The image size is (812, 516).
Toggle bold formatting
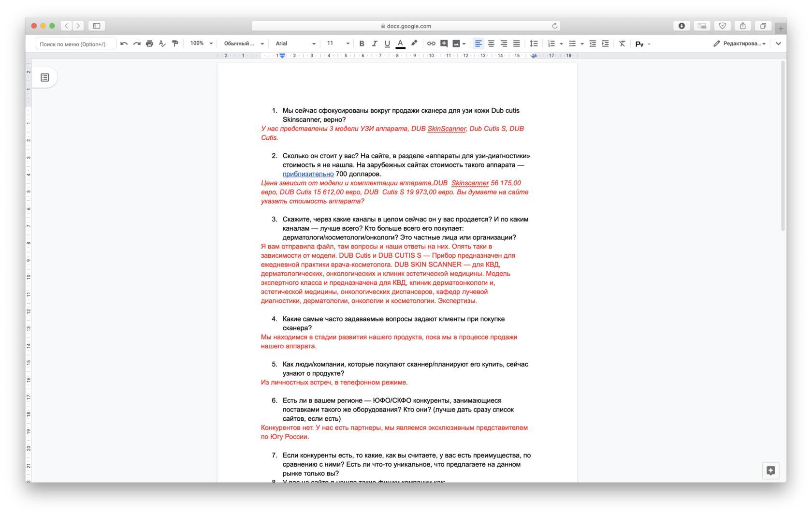point(362,44)
